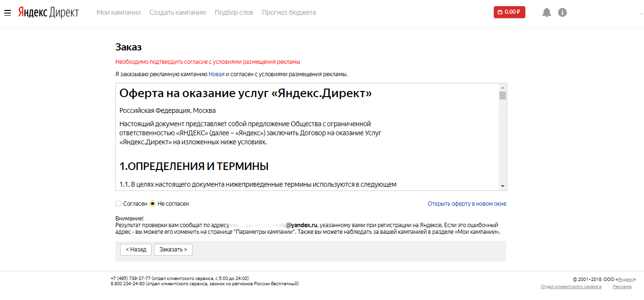Select the Согласен radio button
The height and width of the screenshot is (300, 644).
119,204
